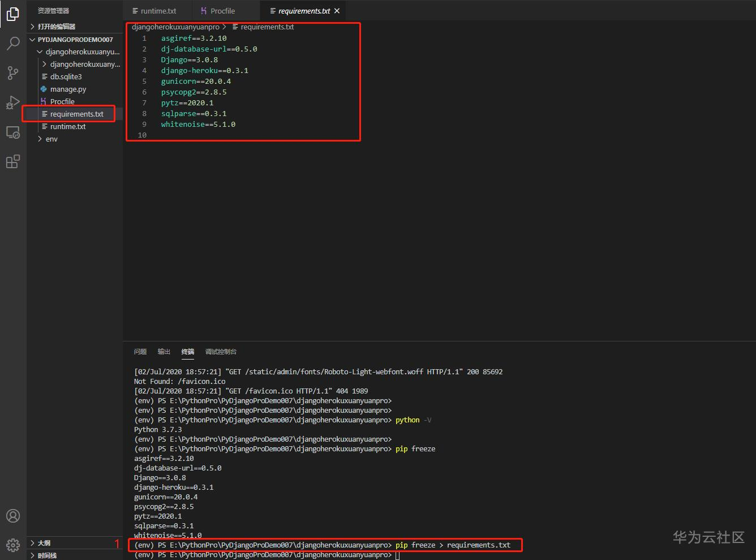The image size is (756, 560).
Task: Select the requirements.txt editor tab
Action: pyautogui.click(x=304, y=11)
